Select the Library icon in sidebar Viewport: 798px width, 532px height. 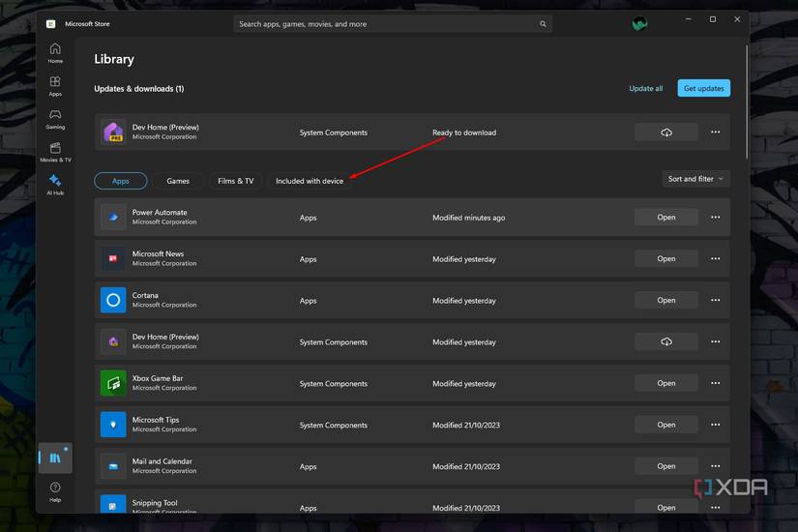tap(55, 458)
